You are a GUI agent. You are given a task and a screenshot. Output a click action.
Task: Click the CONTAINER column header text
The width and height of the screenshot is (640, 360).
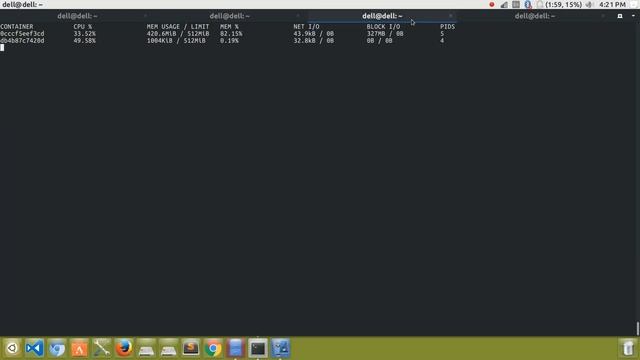pyautogui.click(x=17, y=27)
